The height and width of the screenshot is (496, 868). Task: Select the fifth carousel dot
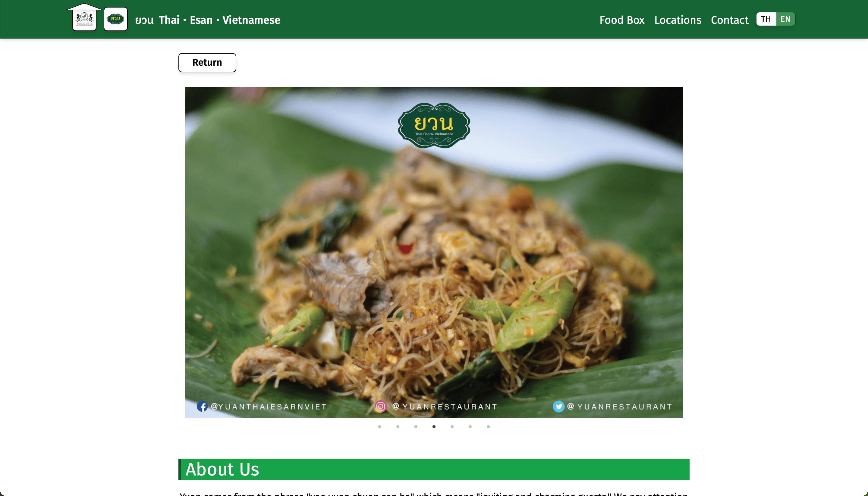452,426
